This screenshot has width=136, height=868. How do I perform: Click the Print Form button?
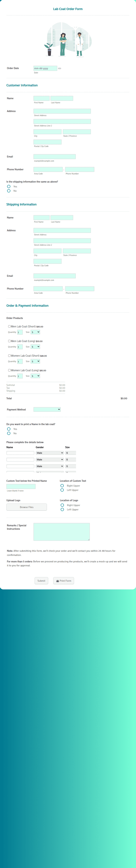pos(63,581)
